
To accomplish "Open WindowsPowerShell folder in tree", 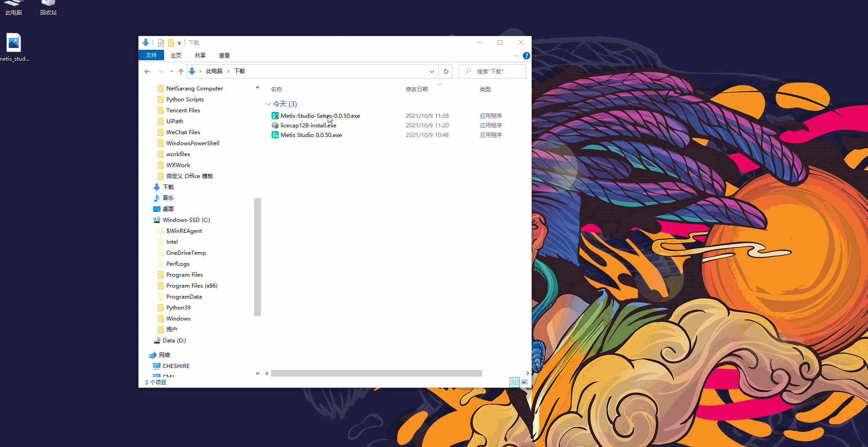I will (193, 143).
